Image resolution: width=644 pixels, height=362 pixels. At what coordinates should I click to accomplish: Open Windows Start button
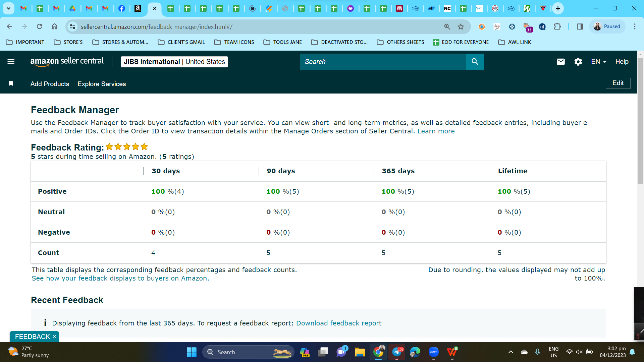[x=192, y=352]
